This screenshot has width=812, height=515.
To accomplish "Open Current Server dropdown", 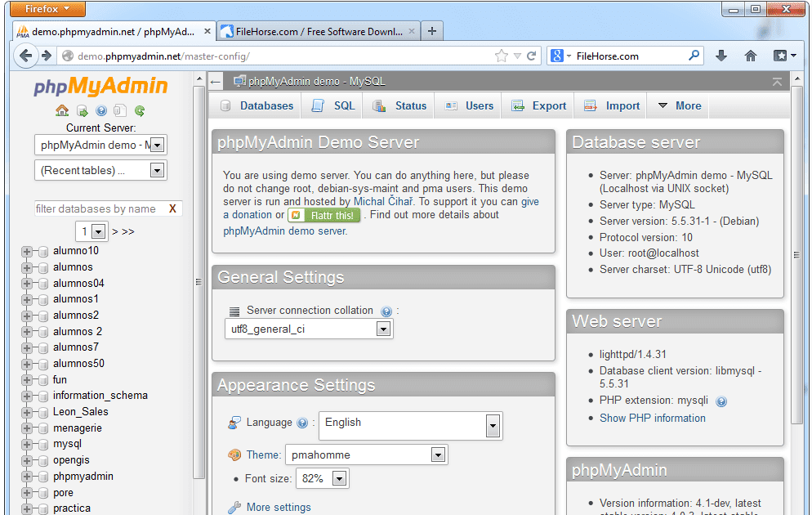I will [x=101, y=145].
